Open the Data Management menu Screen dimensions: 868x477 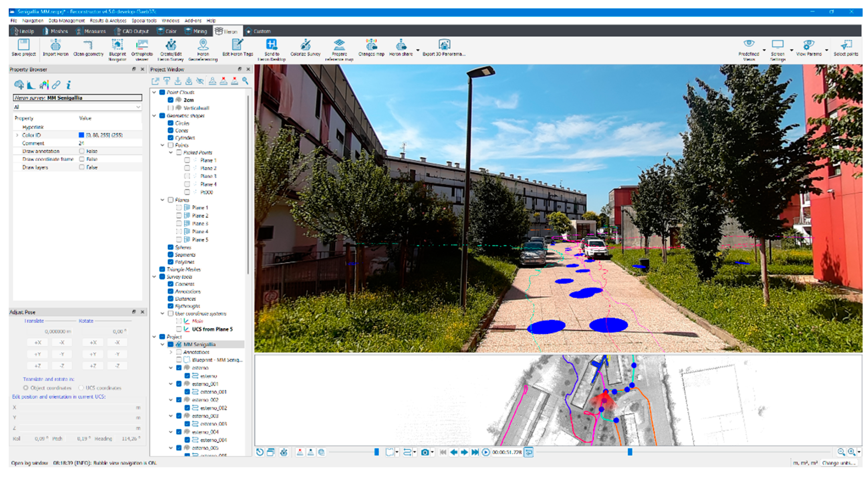(66, 21)
